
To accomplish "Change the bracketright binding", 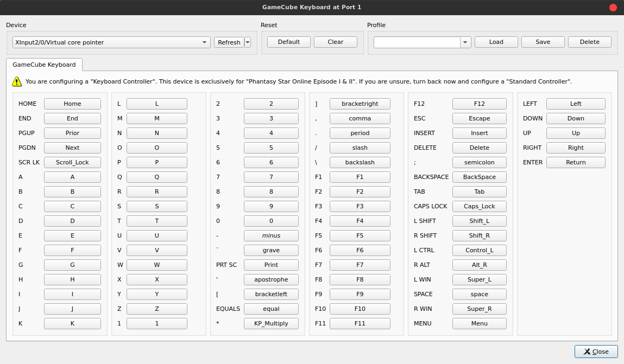I will [x=360, y=104].
